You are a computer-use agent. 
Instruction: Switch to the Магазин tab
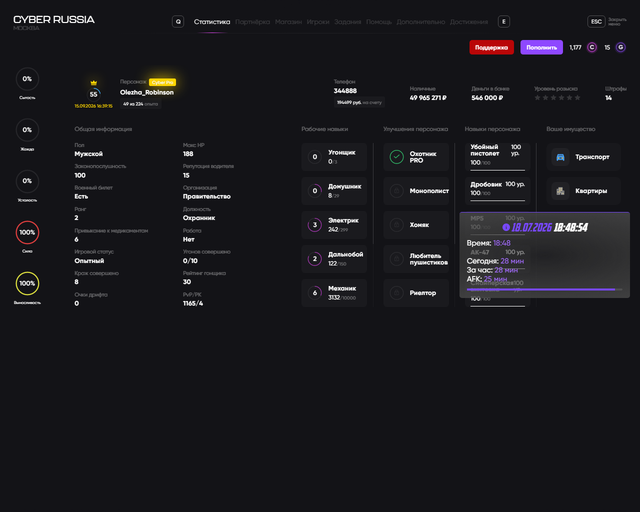(x=289, y=22)
